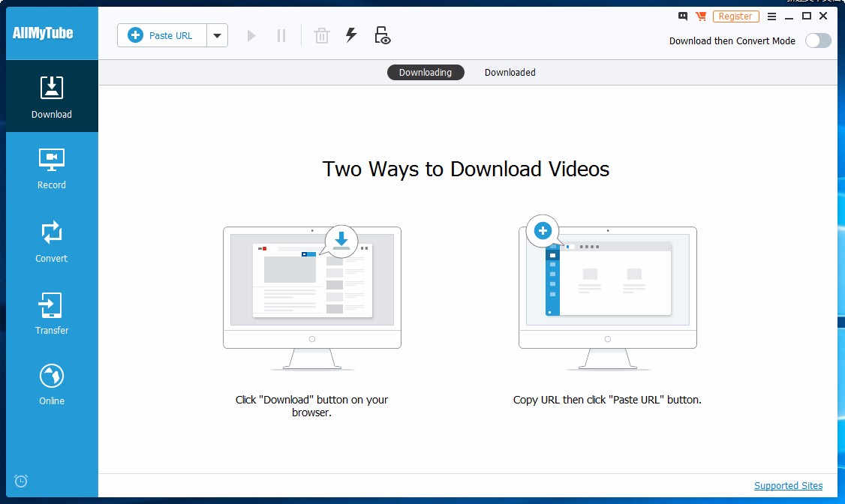This screenshot has height=504, width=845.
Task: Open the private mode lock icon
Action: click(x=382, y=35)
